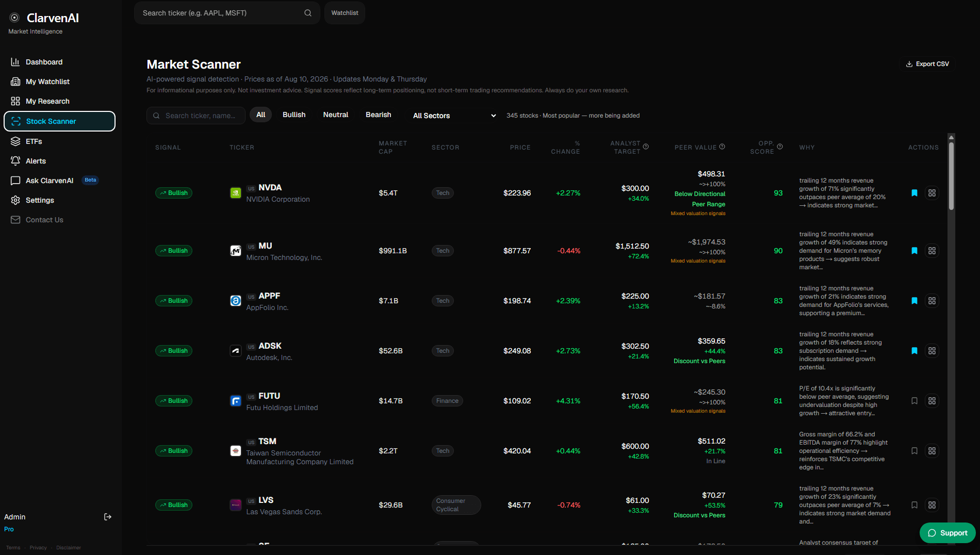Open the grid action icon for TSM
The height and width of the screenshot is (555, 980).
932,451
